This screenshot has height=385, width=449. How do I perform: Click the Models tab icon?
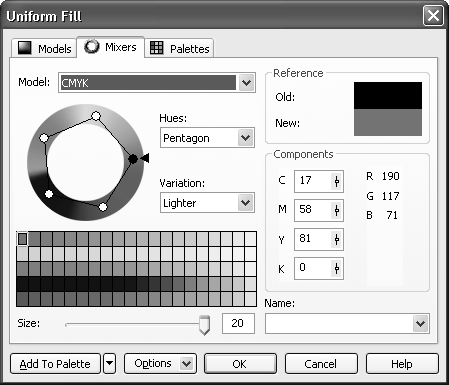click(25, 48)
